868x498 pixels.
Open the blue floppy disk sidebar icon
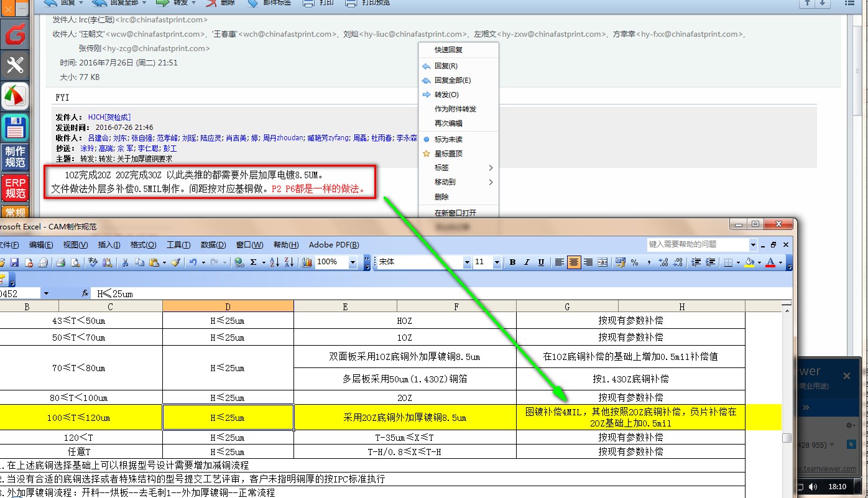16,127
